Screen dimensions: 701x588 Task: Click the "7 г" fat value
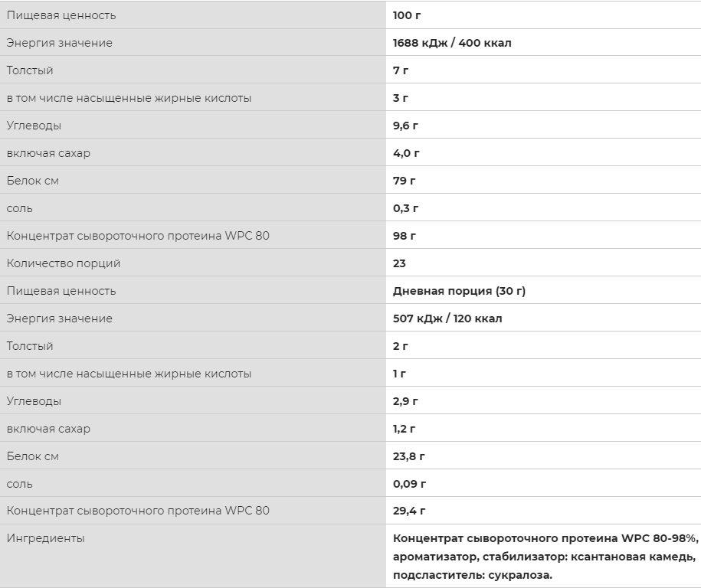(401, 70)
